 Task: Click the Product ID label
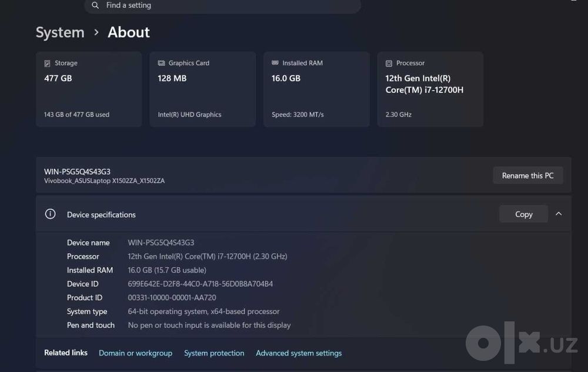(84, 298)
